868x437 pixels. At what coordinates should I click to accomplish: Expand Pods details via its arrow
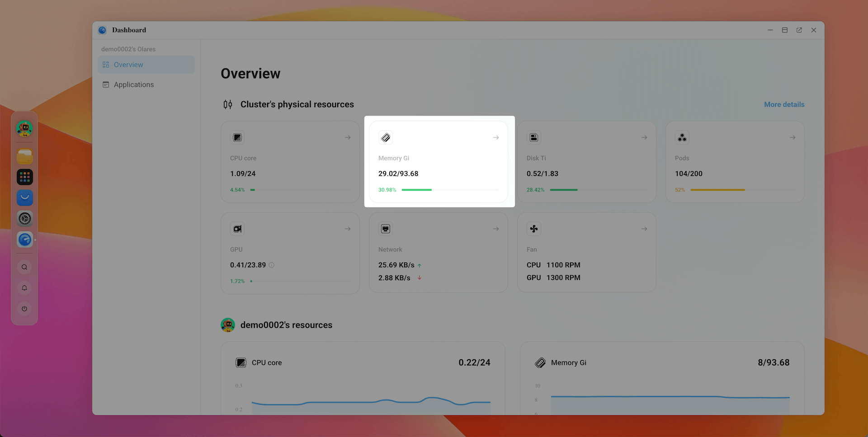[793, 137]
